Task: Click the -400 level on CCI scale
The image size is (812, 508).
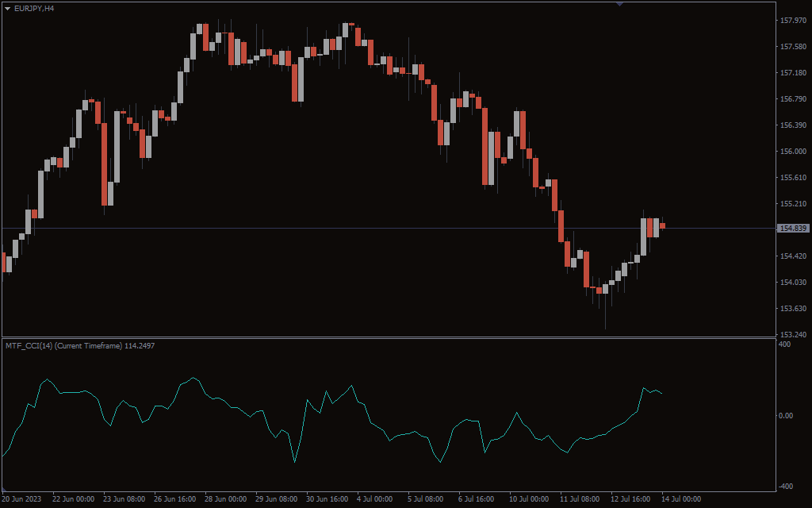Action: coord(784,487)
